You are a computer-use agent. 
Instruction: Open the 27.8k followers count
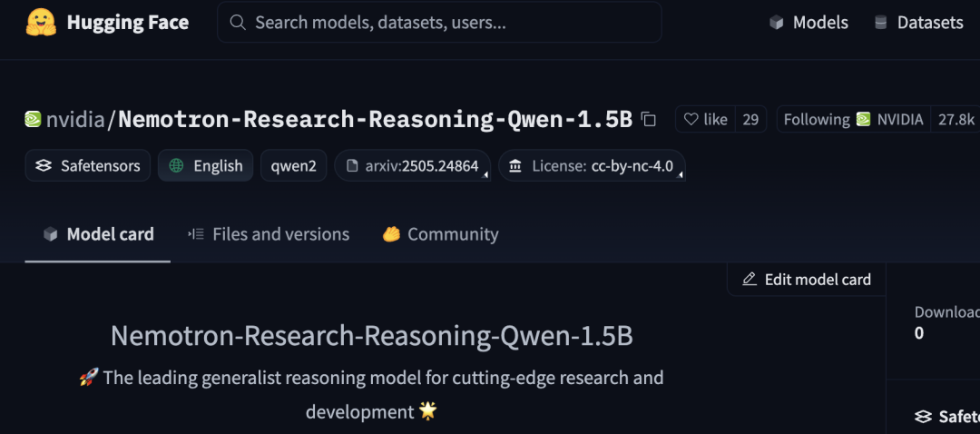955,119
